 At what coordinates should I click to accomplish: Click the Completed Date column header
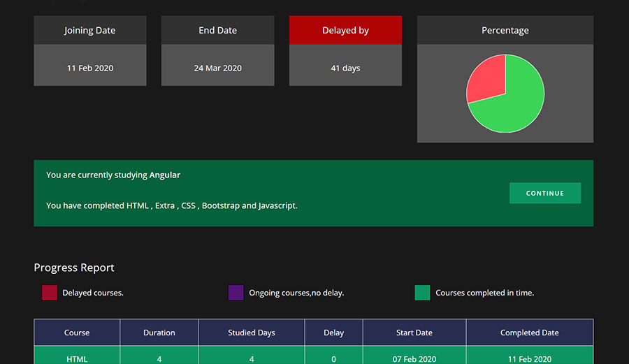pos(529,333)
